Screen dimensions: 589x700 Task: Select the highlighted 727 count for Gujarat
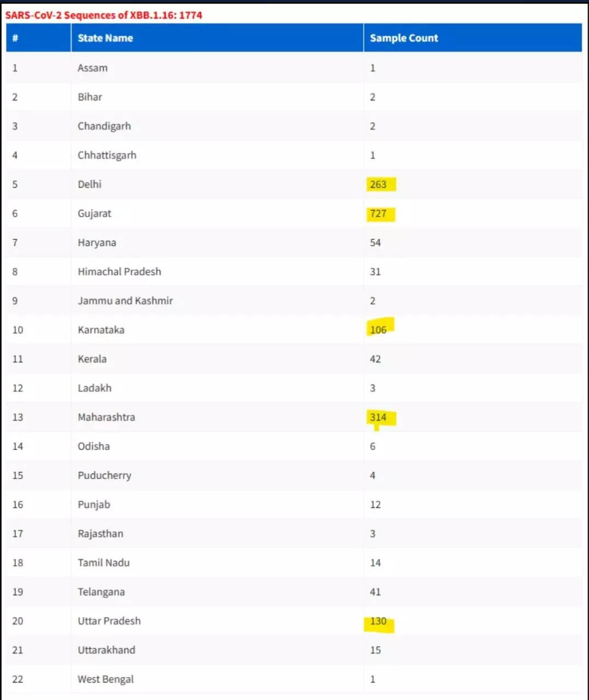(378, 214)
